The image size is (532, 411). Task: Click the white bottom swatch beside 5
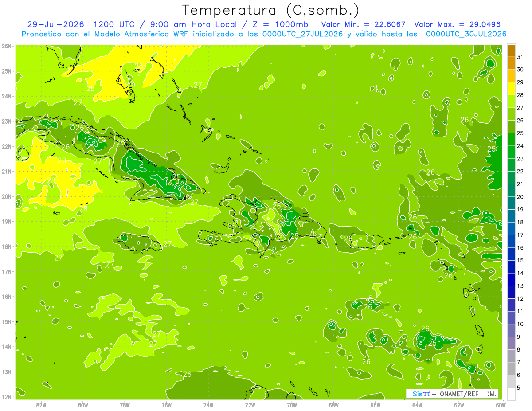pyautogui.click(x=511, y=394)
